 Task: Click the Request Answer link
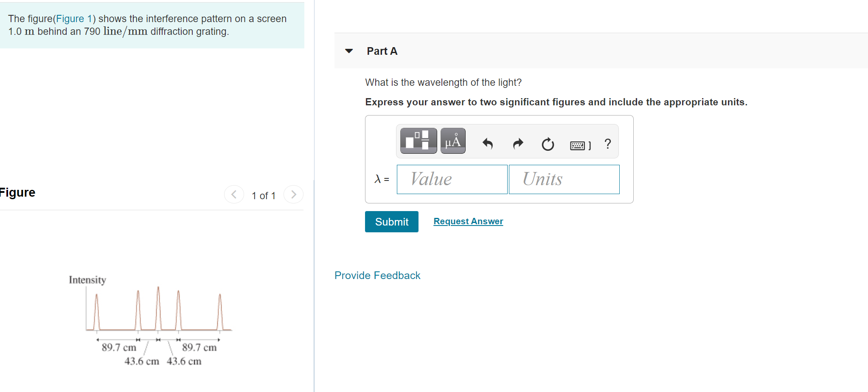(468, 221)
